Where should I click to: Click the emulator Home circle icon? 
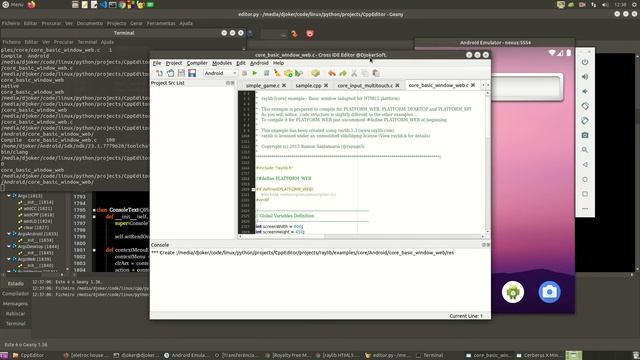coord(585,179)
